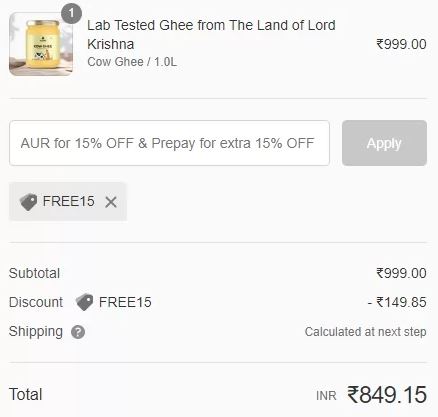
Task: Click the FREE15 code in Discount row
Action: click(x=125, y=302)
